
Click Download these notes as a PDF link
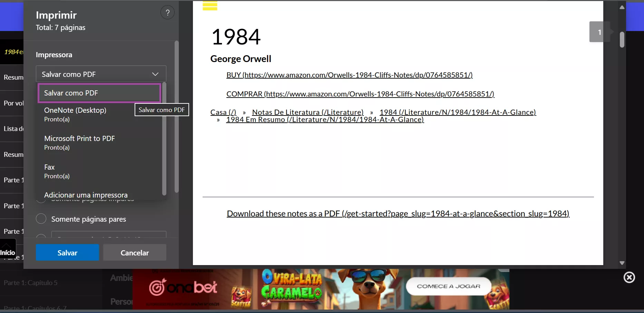[x=398, y=214]
